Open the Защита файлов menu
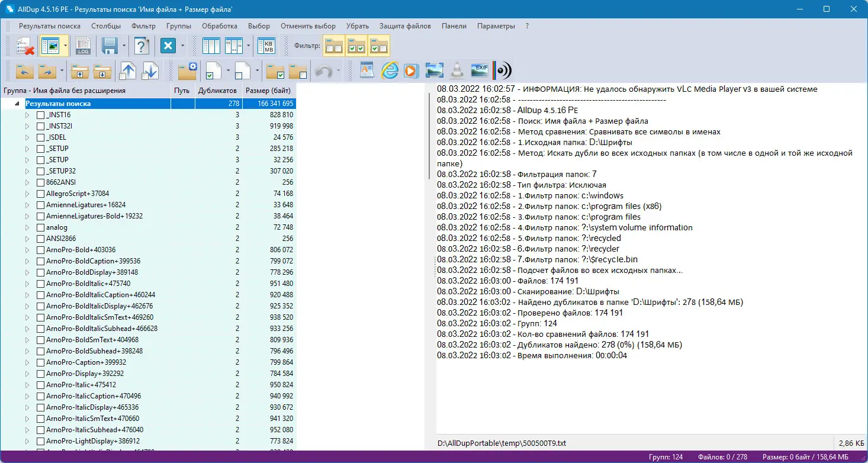Screen dimensions: 868x463 point(405,26)
